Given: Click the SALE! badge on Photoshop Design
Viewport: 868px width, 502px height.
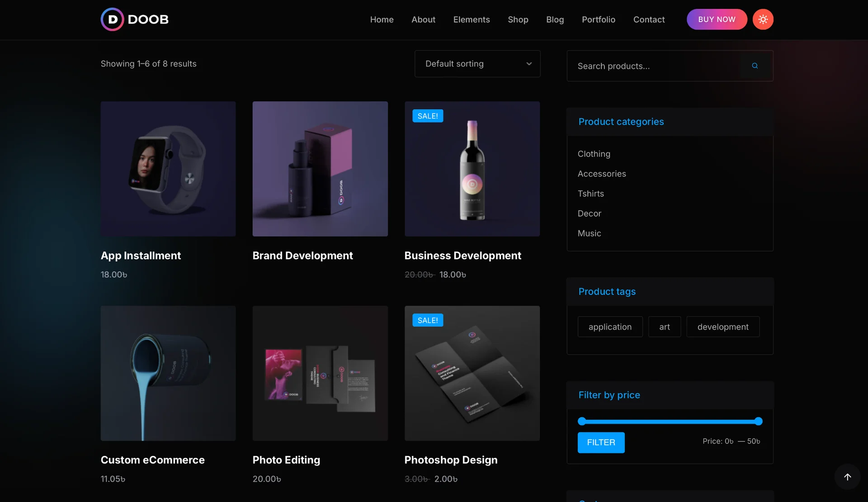Looking at the screenshot, I should [x=427, y=320].
